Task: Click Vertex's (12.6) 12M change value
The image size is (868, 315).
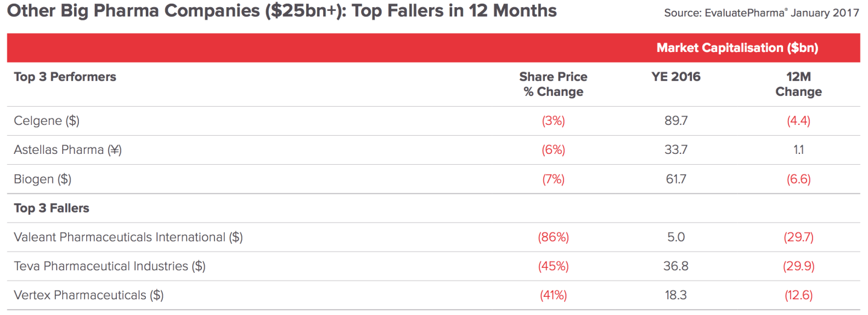Action: [798, 295]
